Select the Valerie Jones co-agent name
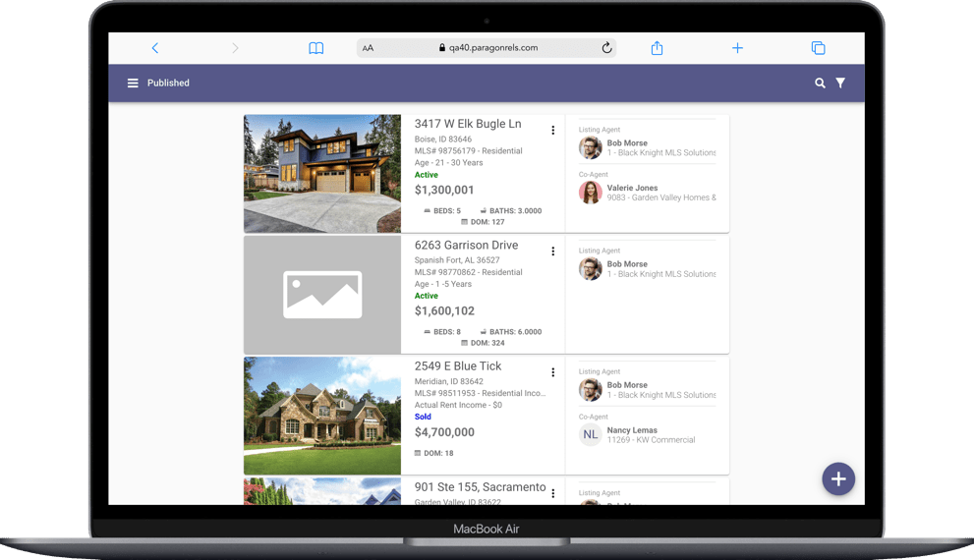974x560 pixels. click(632, 188)
